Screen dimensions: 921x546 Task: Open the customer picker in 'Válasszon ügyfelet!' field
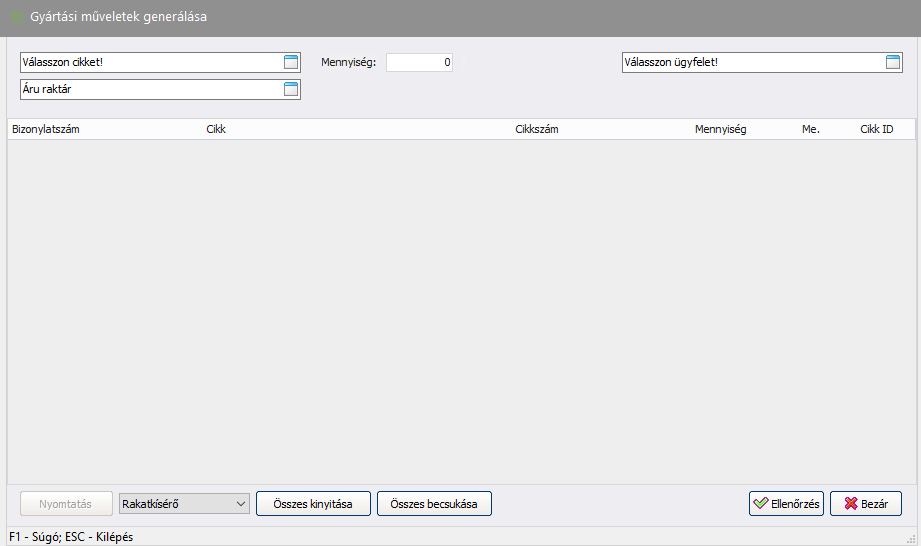tap(893, 63)
